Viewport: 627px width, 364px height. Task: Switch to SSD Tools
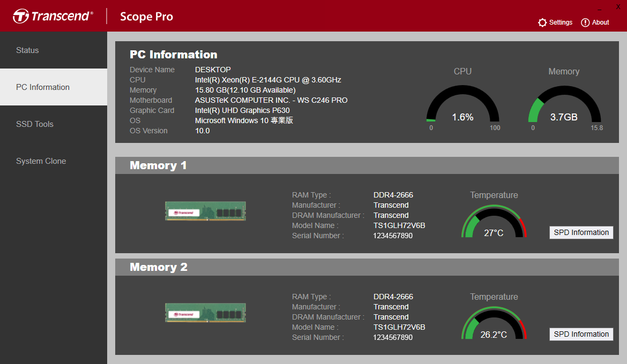coord(54,124)
